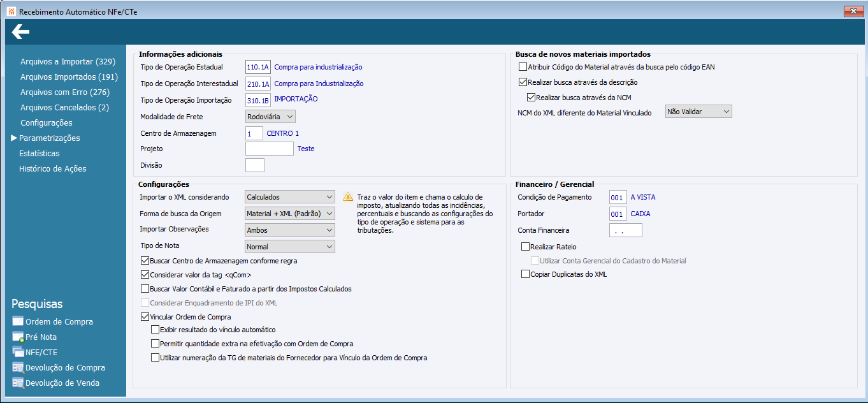This screenshot has width=868, height=403.
Task: Enable Copiar Duplicatas do XML
Action: point(525,274)
